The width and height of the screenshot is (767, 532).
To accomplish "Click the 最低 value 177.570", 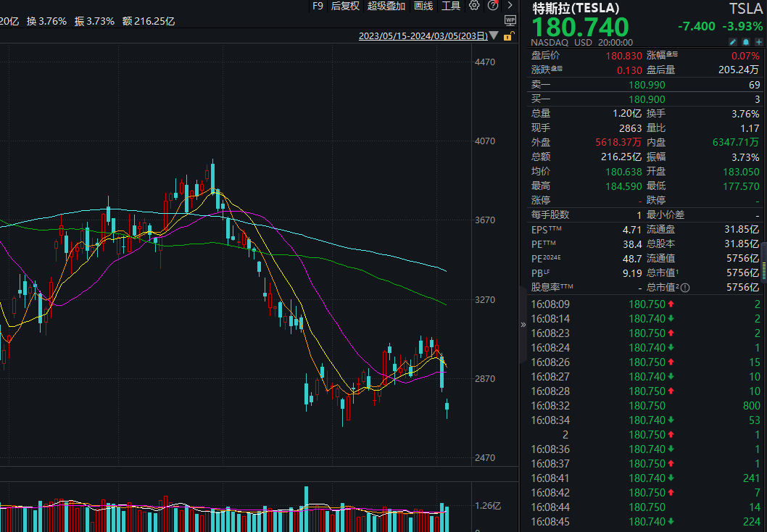I will (x=741, y=186).
